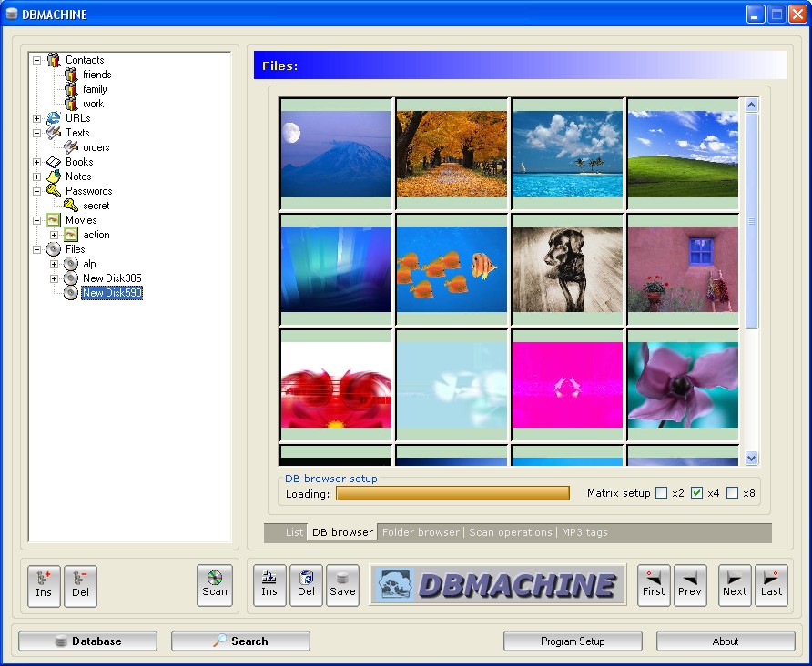The width and height of the screenshot is (812, 666).
Task: Click the Movies picture icon
Action: coord(54,220)
